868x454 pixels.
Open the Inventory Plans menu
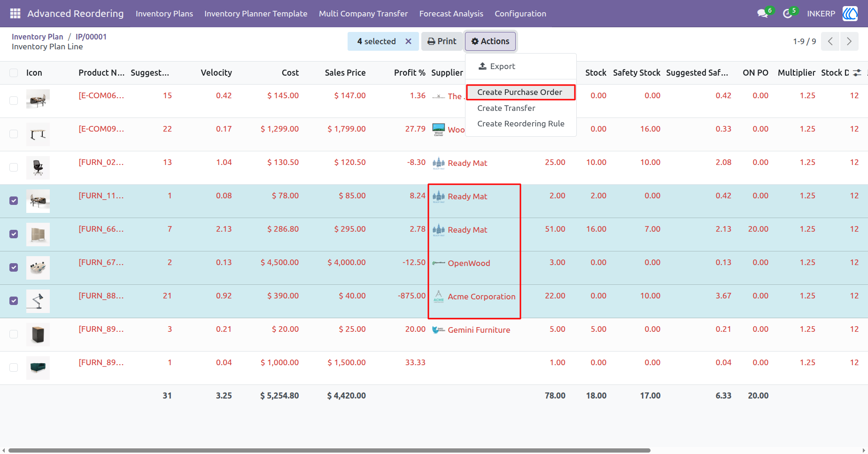pyautogui.click(x=164, y=14)
